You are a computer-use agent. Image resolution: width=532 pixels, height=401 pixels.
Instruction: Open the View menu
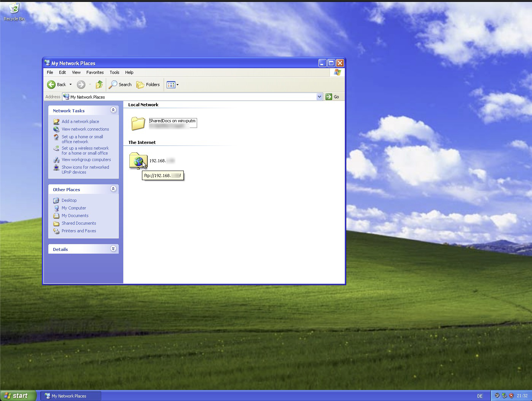pyautogui.click(x=76, y=72)
